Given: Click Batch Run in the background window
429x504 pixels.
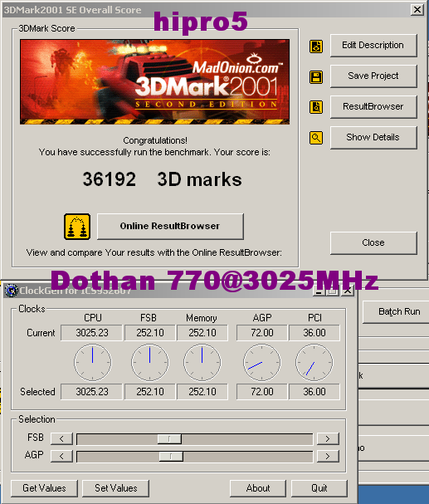Looking at the screenshot, I should tap(397, 312).
